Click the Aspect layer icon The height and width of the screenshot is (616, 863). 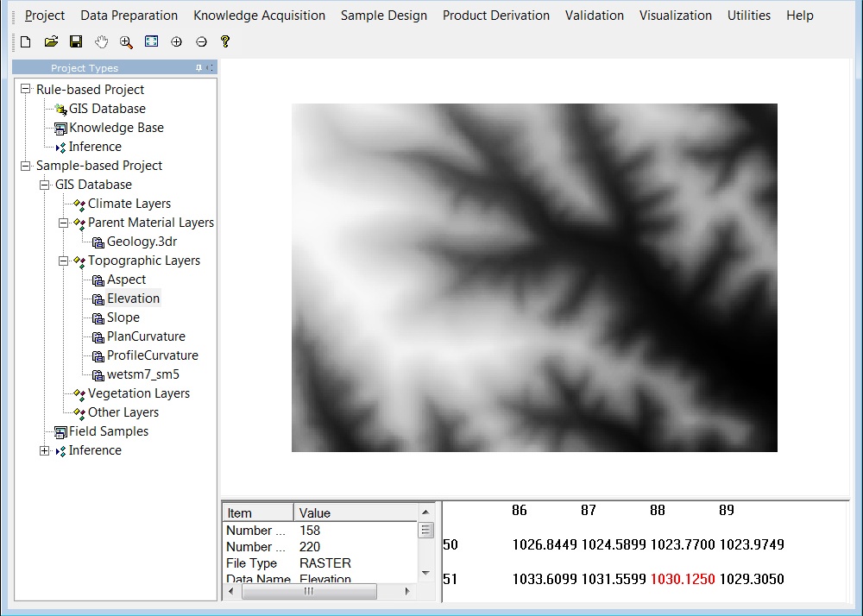pyautogui.click(x=98, y=280)
